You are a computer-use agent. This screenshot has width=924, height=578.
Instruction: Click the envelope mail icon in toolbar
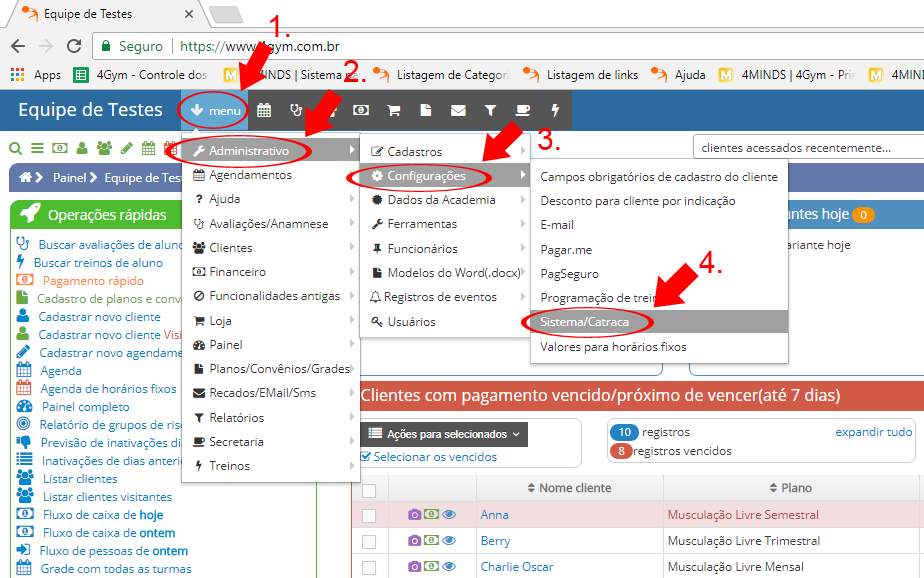point(458,110)
